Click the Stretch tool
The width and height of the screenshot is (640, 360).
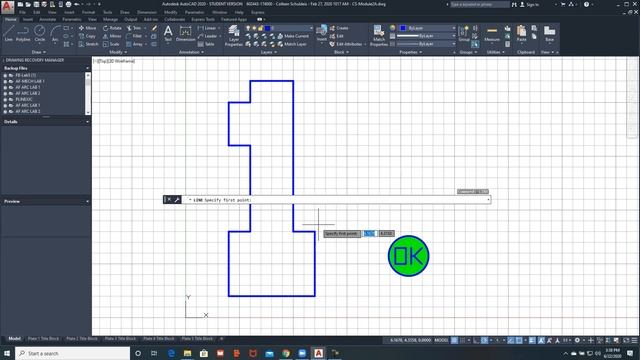pos(89,44)
